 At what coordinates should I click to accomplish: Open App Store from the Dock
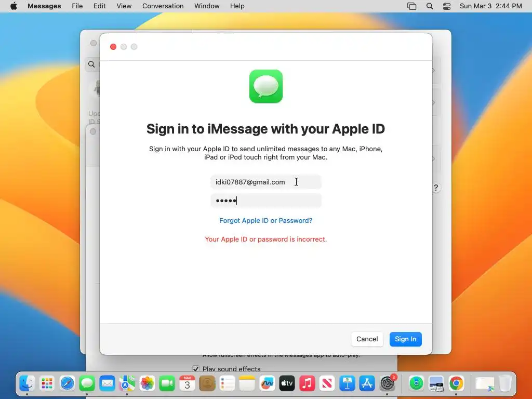click(367, 383)
